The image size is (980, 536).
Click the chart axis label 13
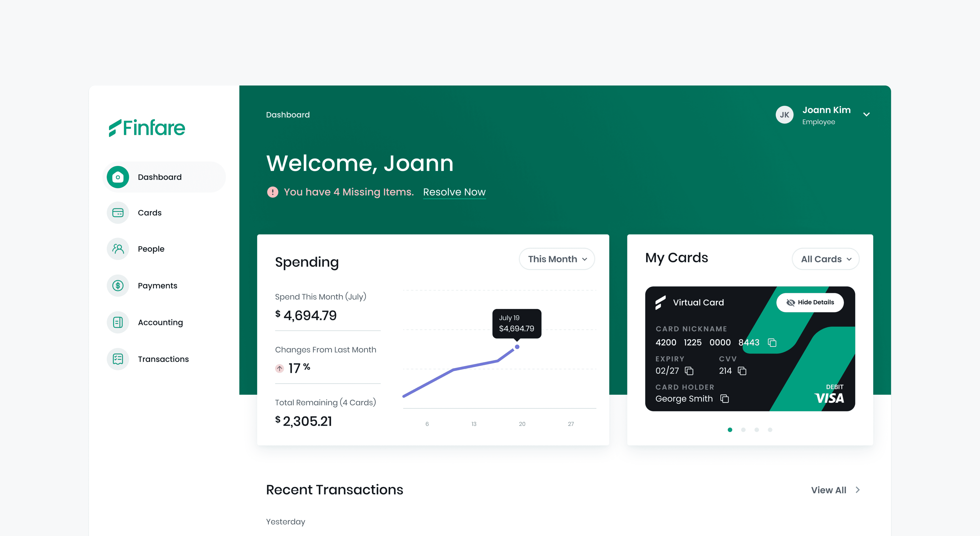[474, 424]
